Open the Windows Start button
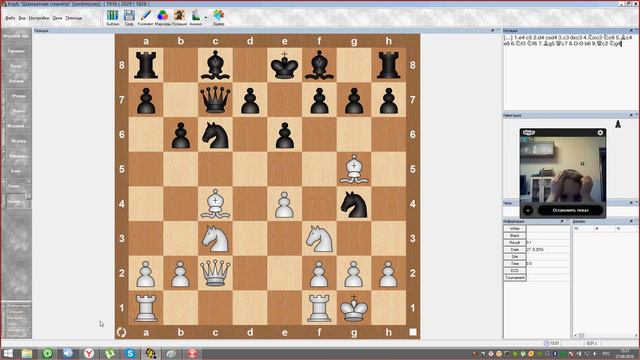Screen dimensions: 640x360 pos(7,353)
